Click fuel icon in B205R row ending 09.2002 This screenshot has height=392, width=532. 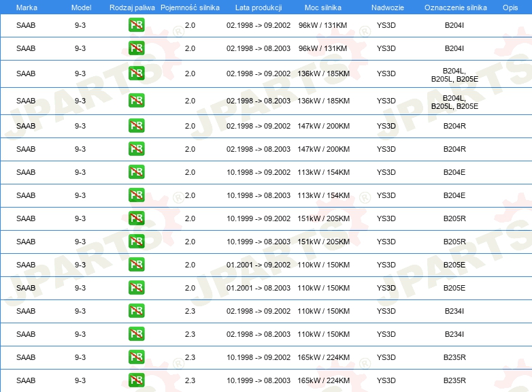(136, 218)
